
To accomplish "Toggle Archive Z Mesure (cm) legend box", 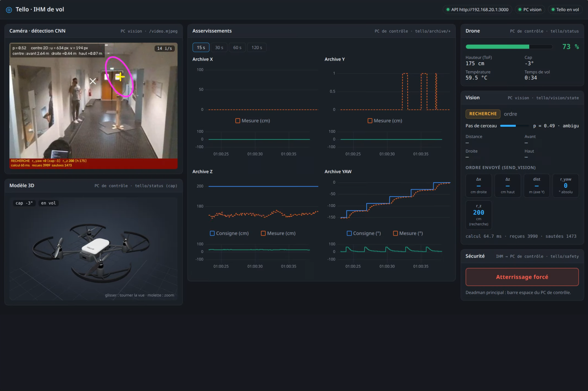I will point(263,233).
